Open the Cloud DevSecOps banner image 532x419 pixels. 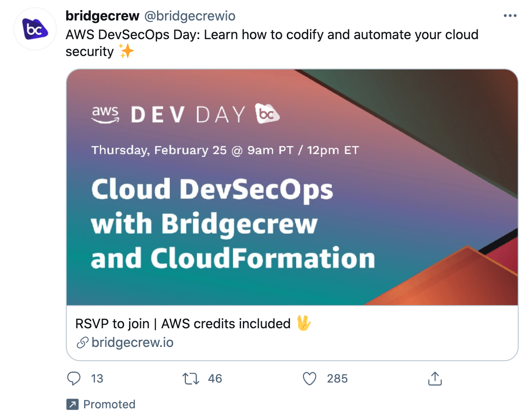pos(292,187)
